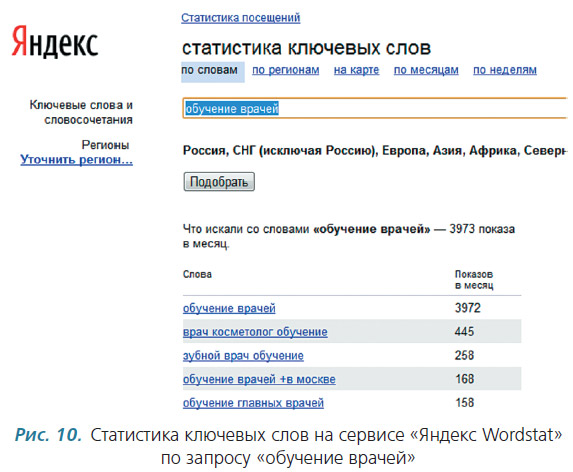
Task: Click the keyword search input field
Action: (x=375, y=108)
